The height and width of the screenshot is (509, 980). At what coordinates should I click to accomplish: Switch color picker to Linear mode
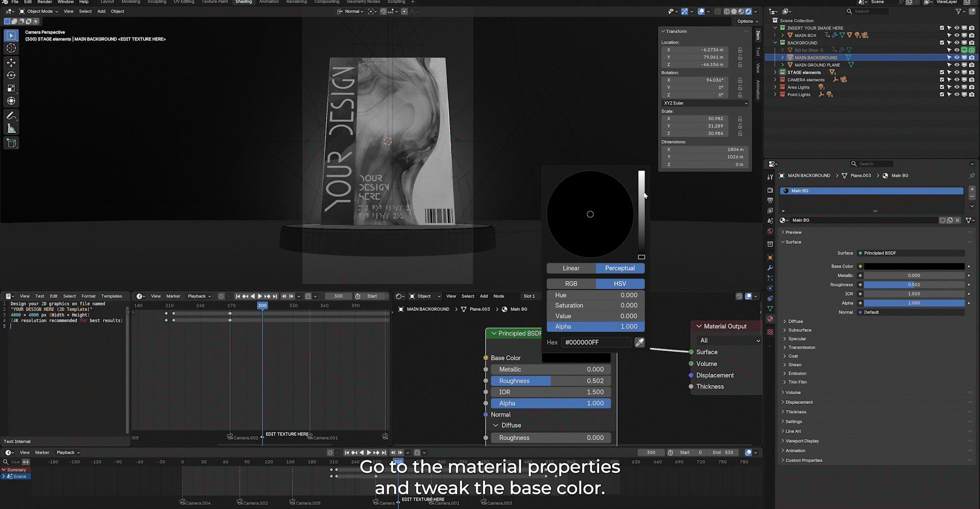tap(571, 268)
